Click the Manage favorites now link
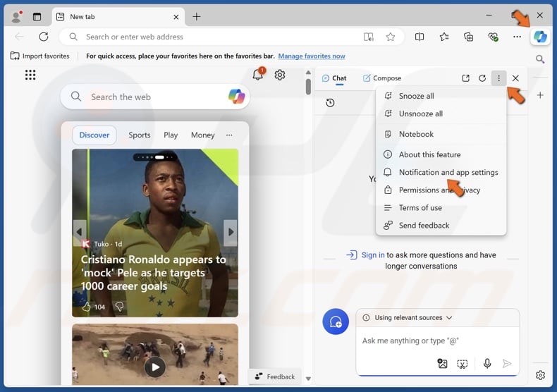The width and height of the screenshot is (557, 392). point(312,56)
